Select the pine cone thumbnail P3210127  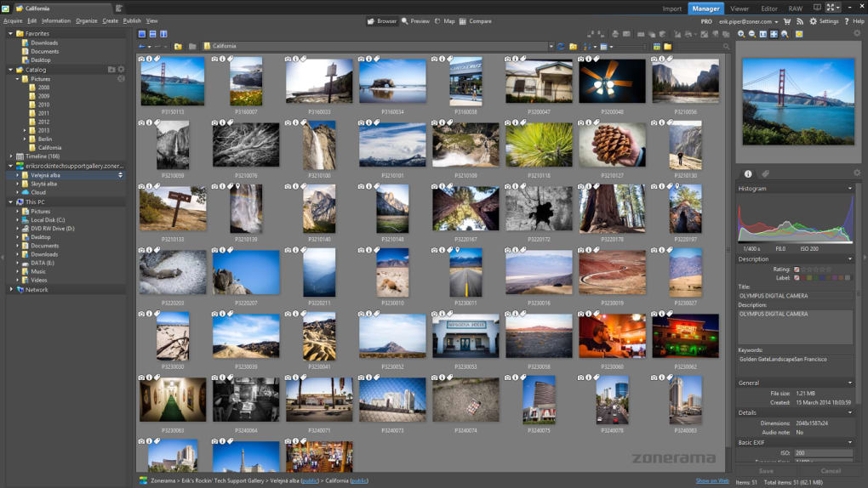[612, 145]
